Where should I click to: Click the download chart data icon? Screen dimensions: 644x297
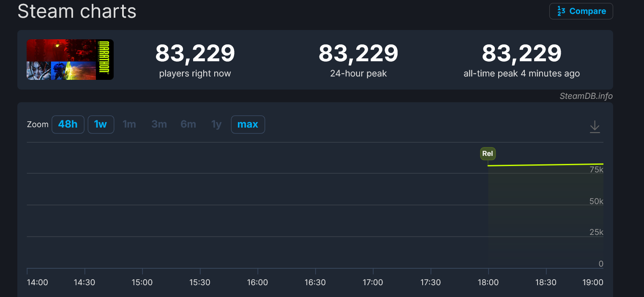[x=595, y=127]
